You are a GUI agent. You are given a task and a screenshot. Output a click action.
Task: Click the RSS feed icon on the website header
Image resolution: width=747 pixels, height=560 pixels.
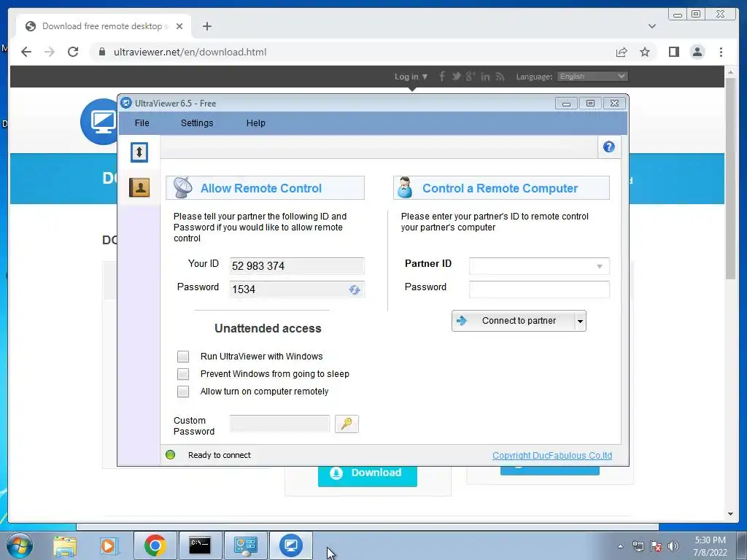click(x=500, y=76)
